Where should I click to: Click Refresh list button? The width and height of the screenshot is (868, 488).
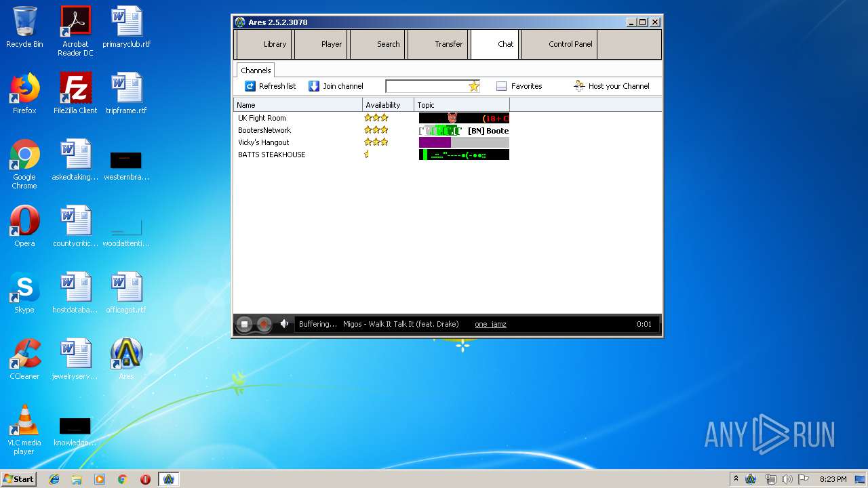click(x=270, y=86)
